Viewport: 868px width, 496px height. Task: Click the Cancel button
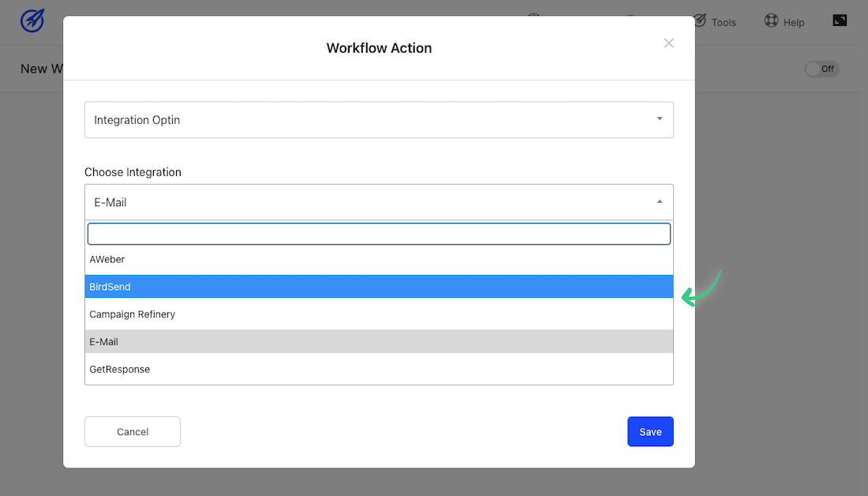[x=133, y=432]
